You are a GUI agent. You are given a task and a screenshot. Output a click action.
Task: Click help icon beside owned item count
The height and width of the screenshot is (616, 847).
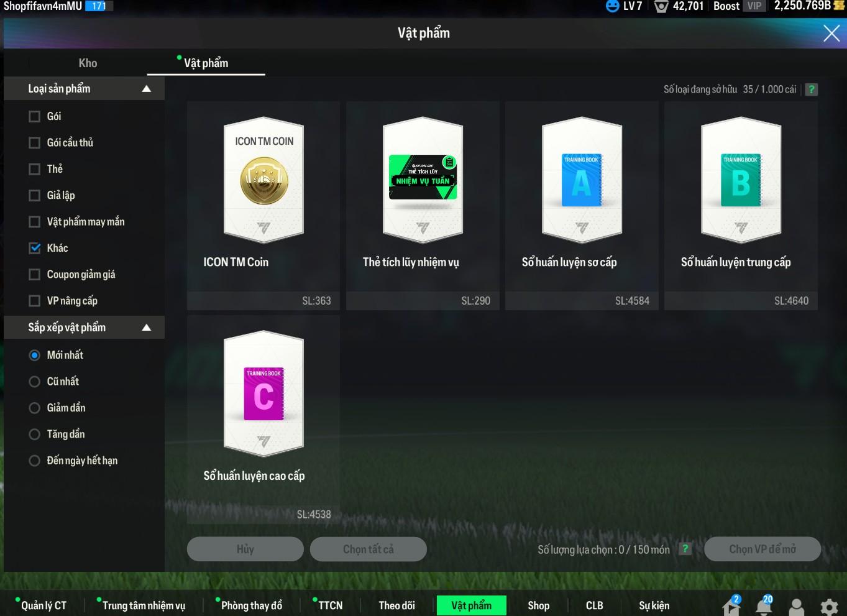(x=811, y=90)
